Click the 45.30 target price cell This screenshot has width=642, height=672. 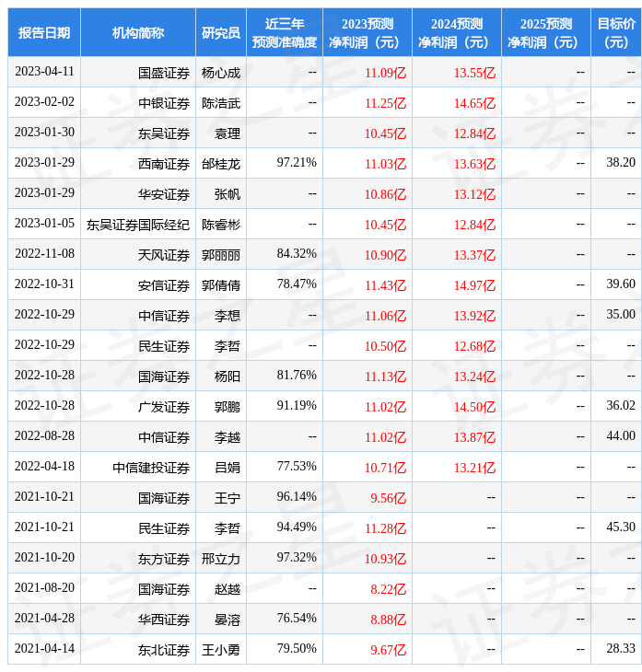click(621, 527)
